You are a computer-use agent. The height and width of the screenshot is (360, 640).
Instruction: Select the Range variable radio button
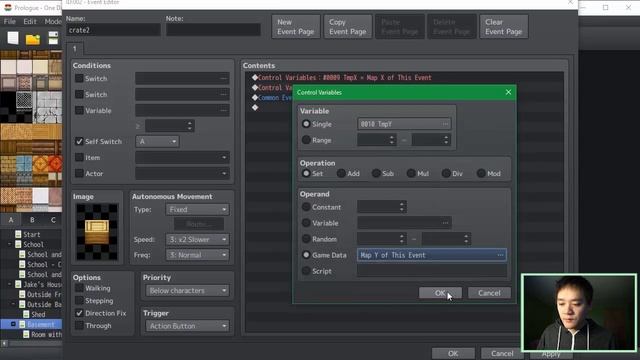click(x=306, y=140)
